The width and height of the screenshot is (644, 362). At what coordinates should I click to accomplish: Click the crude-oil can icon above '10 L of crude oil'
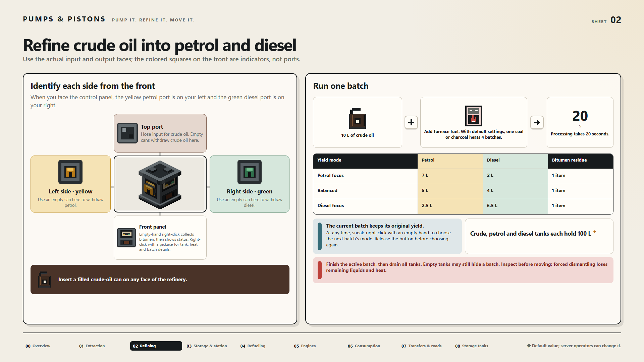point(358,118)
